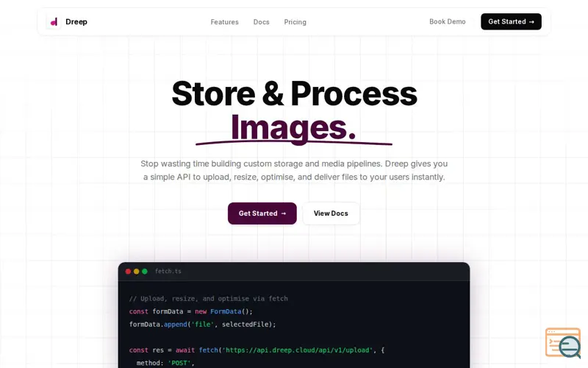
Task: Click the code comment 'Upload, resize, and optimise via fetch'
Action: 209,299
